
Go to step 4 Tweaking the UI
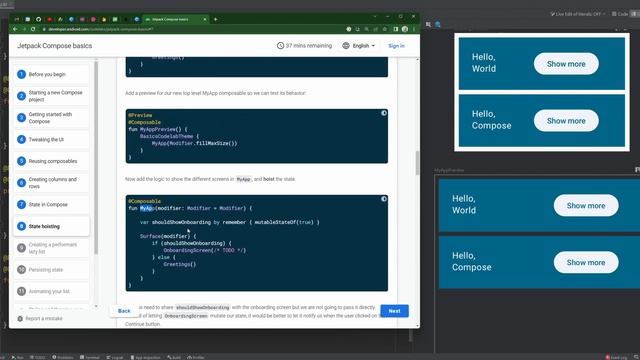pos(51,139)
